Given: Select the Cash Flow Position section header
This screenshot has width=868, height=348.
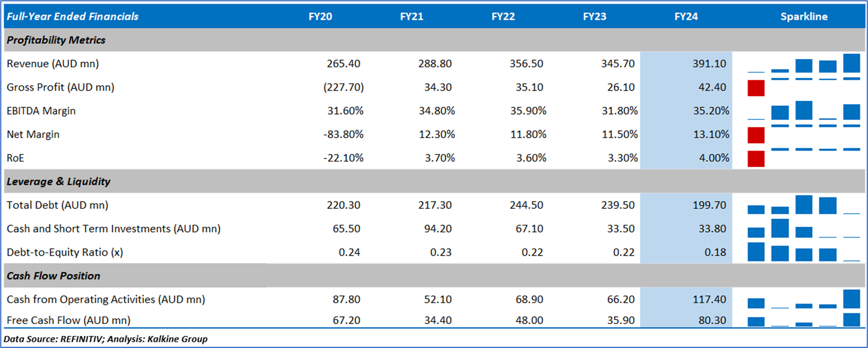Looking at the screenshot, I should pyautogui.click(x=53, y=276).
